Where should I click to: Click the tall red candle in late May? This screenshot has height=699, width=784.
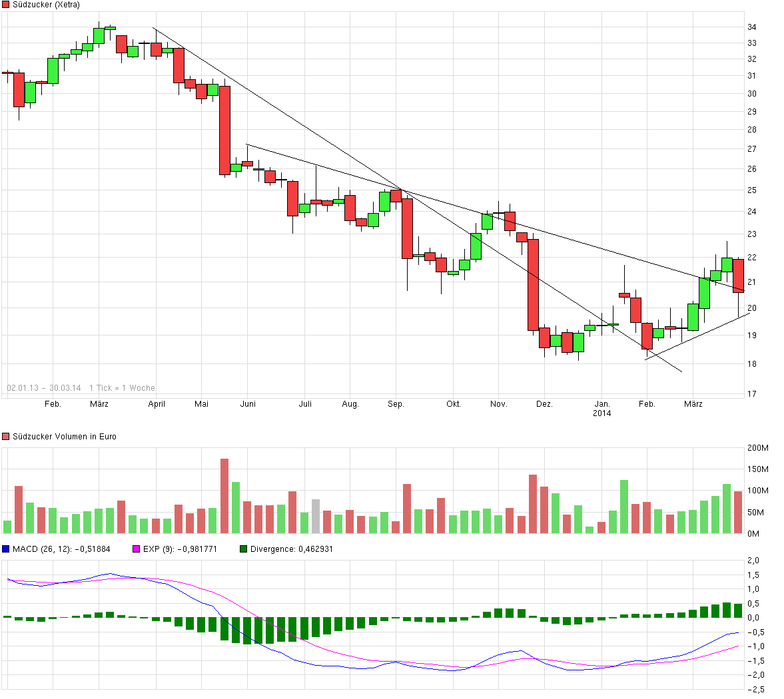(225, 130)
